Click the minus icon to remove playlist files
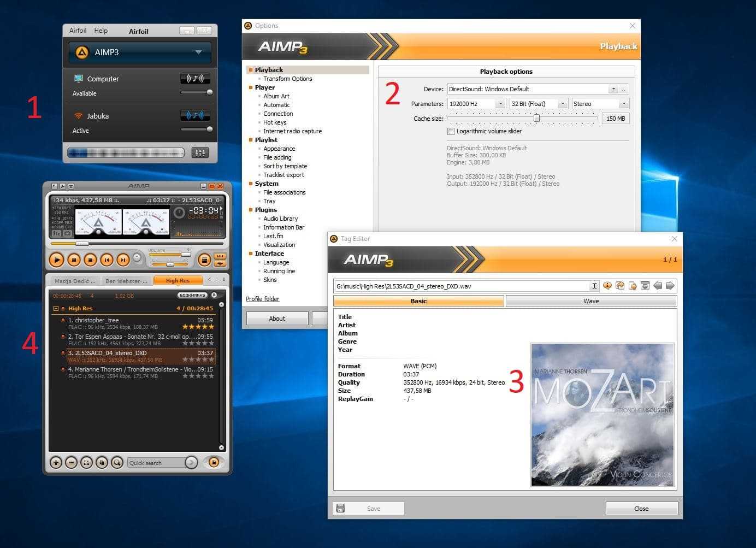This screenshot has height=548, width=756. click(71, 462)
